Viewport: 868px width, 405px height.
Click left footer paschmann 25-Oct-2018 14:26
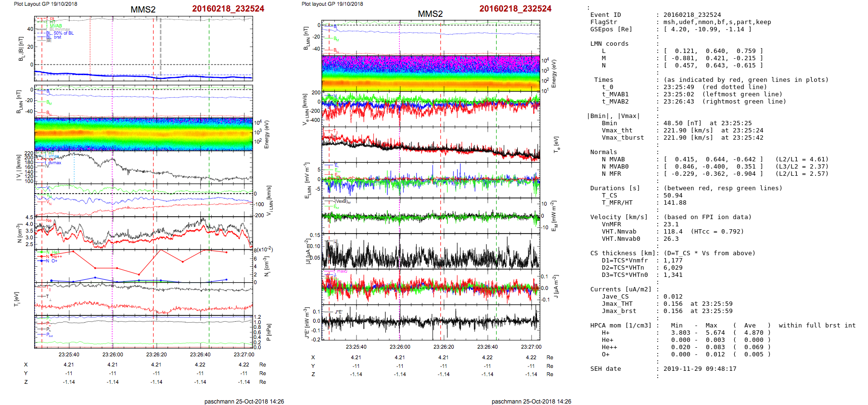(x=244, y=402)
